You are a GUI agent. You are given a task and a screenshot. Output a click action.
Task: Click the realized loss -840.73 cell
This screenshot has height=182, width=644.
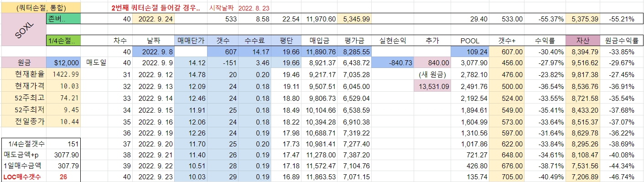pos(393,62)
